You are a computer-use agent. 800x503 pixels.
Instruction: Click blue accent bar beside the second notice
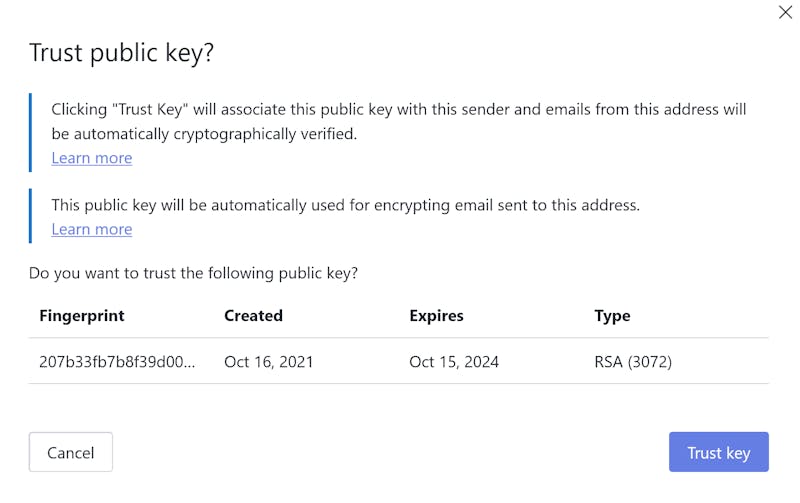click(31, 216)
